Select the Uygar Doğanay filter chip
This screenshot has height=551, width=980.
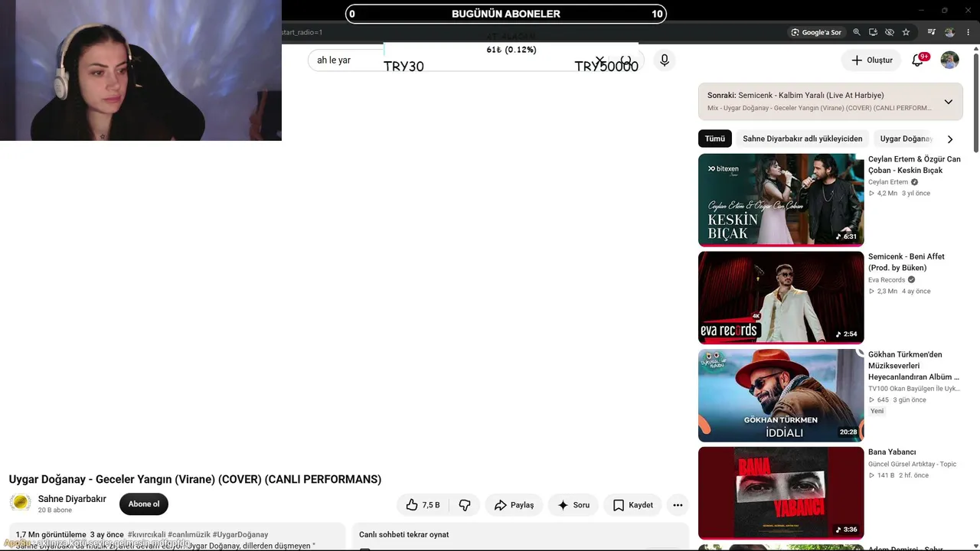905,139
